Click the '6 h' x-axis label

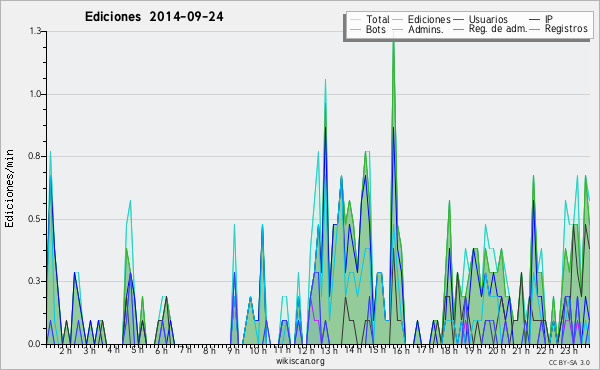click(x=161, y=351)
